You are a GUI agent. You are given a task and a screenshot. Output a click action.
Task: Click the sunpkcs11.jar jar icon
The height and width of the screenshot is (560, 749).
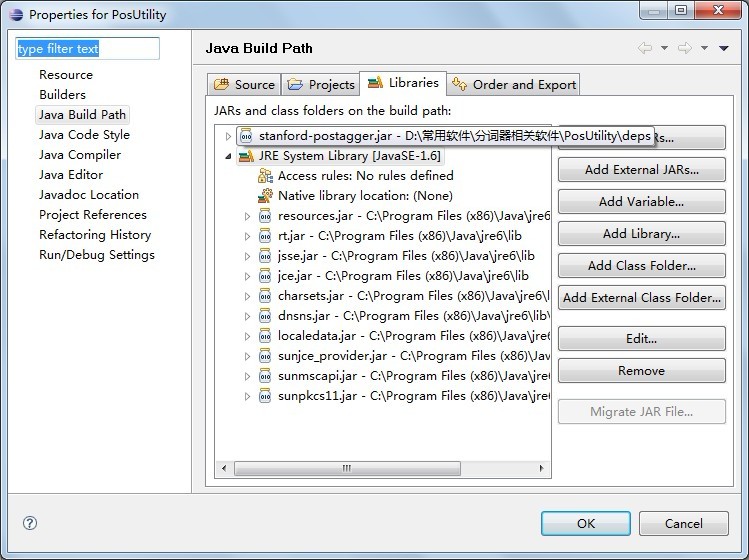point(265,397)
